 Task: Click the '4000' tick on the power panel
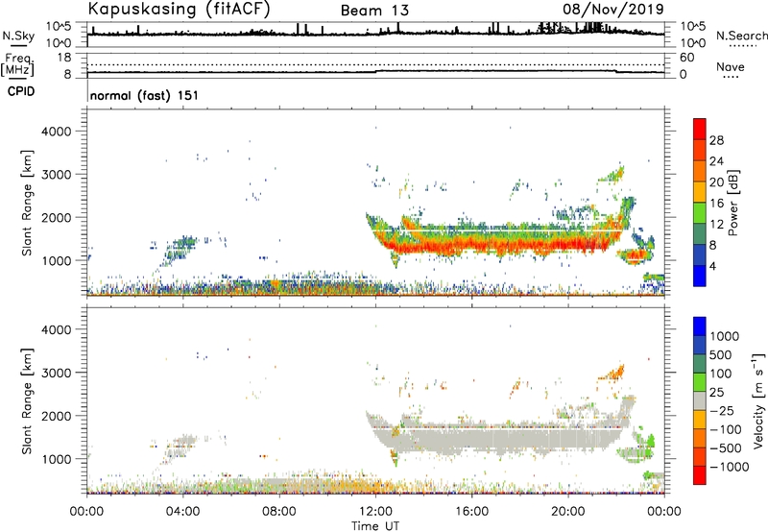[x=56, y=132]
